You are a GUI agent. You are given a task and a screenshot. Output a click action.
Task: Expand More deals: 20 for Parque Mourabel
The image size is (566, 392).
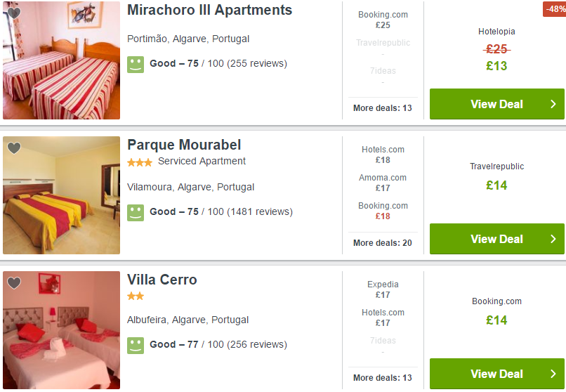[382, 243]
